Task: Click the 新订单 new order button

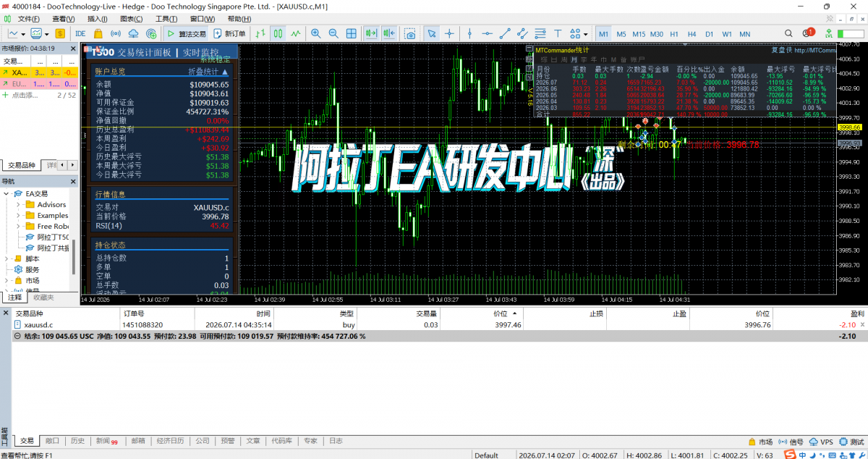Action: tap(229, 33)
